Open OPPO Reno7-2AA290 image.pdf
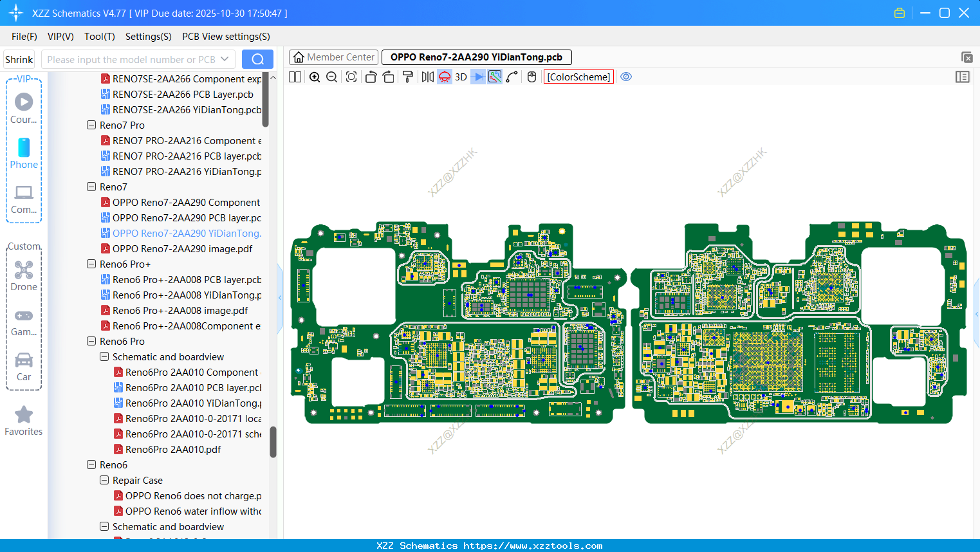 176,248
